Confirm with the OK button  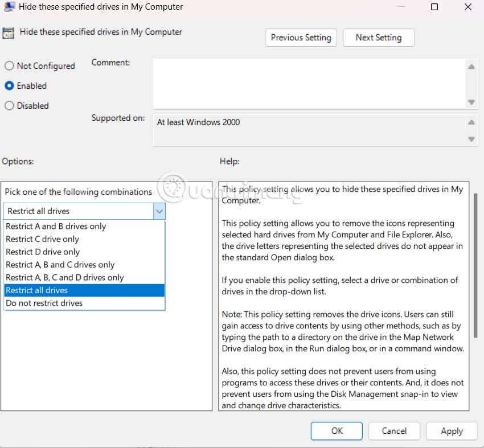click(337, 431)
